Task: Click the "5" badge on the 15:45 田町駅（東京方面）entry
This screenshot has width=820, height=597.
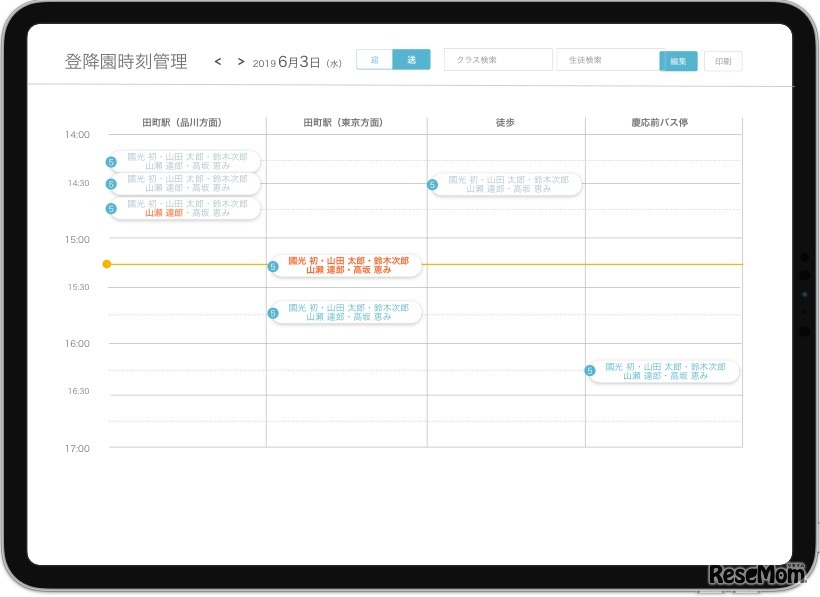Action: 270,312
